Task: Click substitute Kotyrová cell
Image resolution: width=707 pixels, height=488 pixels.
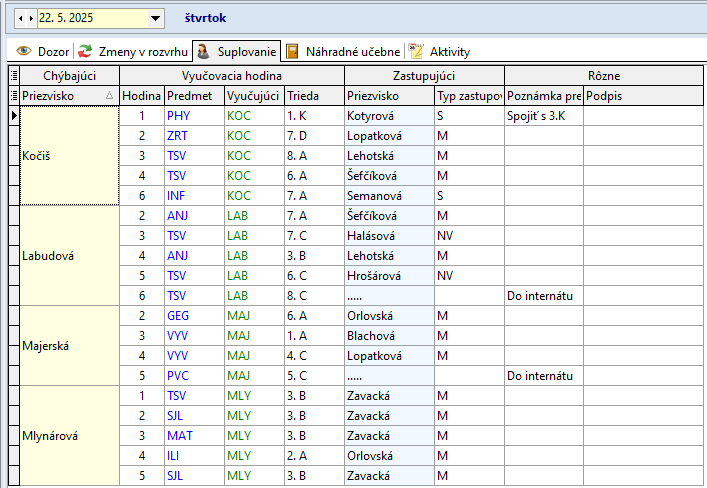Action: pyautogui.click(x=390, y=116)
